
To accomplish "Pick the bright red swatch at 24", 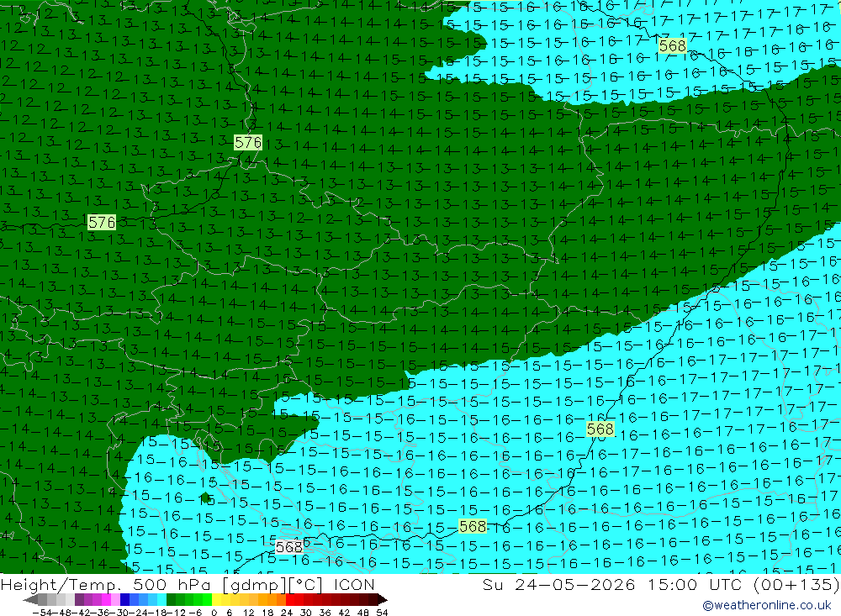I will pos(290,600).
